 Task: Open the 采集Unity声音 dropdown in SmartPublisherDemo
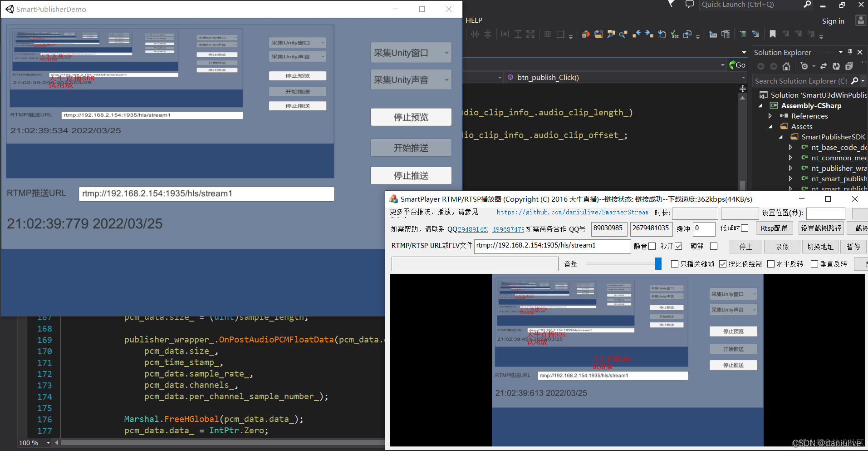411,79
